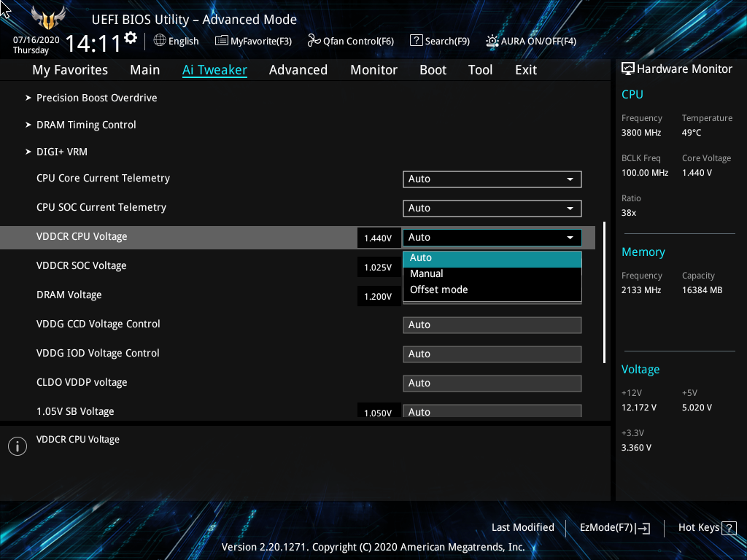Click Ratio value 38x
The image size is (747, 560).
click(x=628, y=213)
